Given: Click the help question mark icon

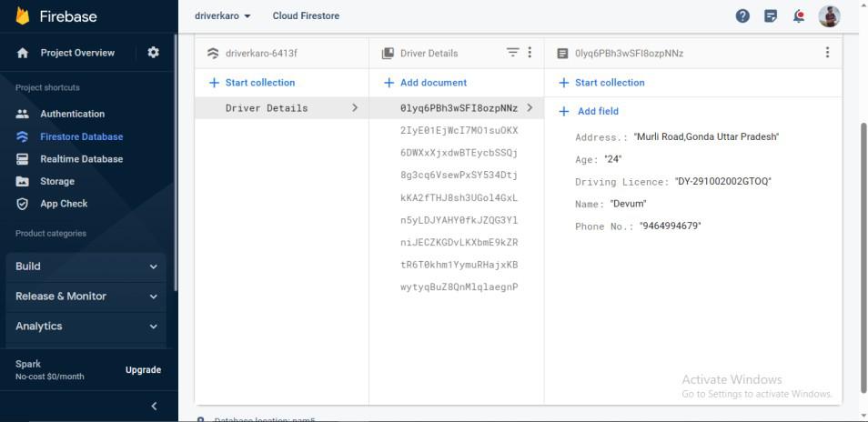Looking at the screenshot, I should (x=743, y=15).
